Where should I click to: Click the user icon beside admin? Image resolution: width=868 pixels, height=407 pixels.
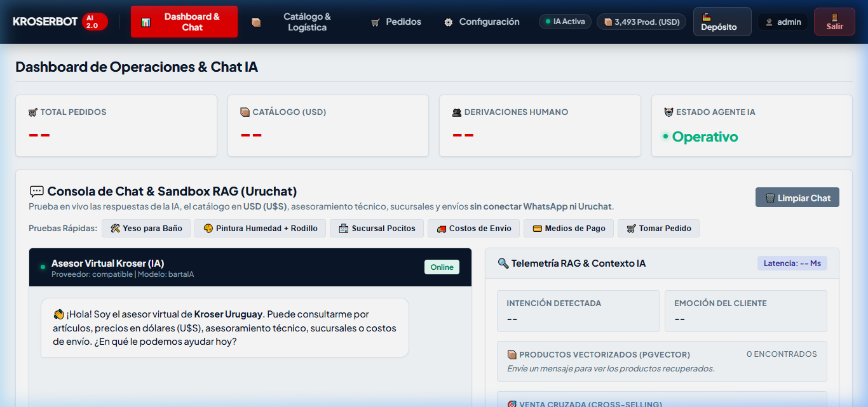[769, 22]
